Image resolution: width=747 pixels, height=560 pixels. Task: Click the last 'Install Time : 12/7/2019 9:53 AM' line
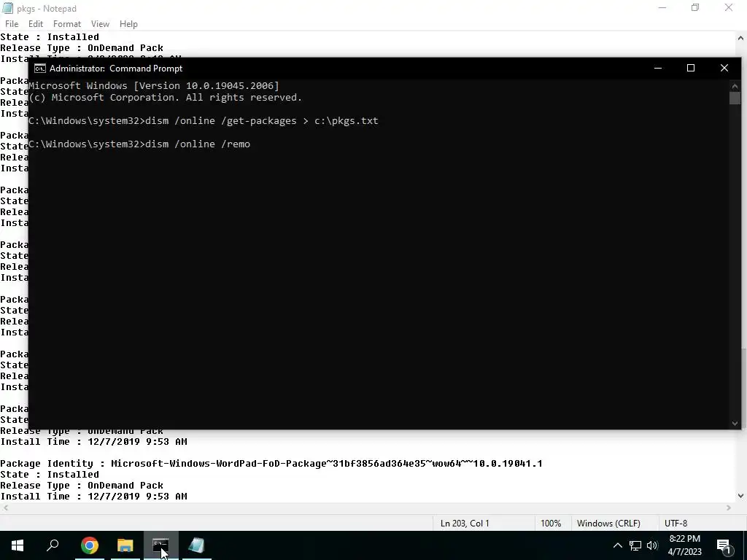coord(93,496)
